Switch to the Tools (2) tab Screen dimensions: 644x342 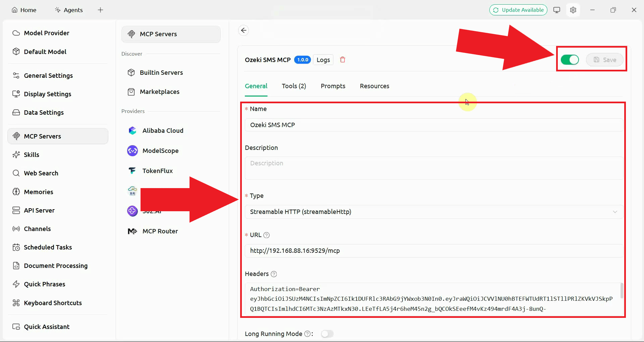(294, 86)
